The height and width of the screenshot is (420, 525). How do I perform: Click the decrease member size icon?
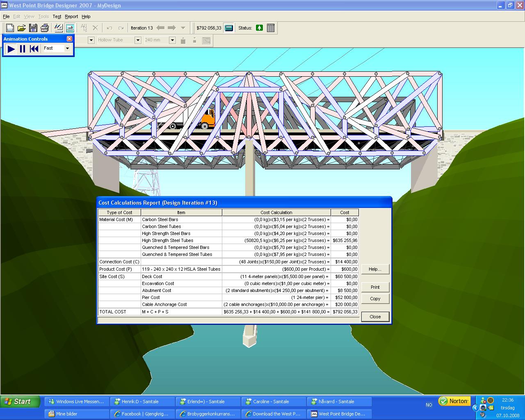coord(194,40)
